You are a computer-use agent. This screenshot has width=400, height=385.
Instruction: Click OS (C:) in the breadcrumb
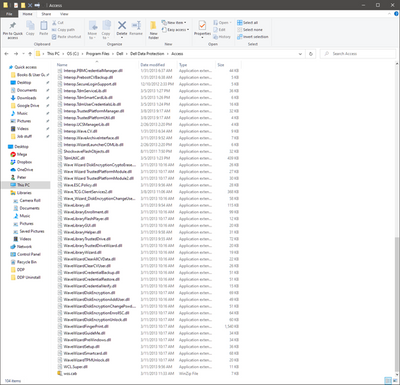73,54
